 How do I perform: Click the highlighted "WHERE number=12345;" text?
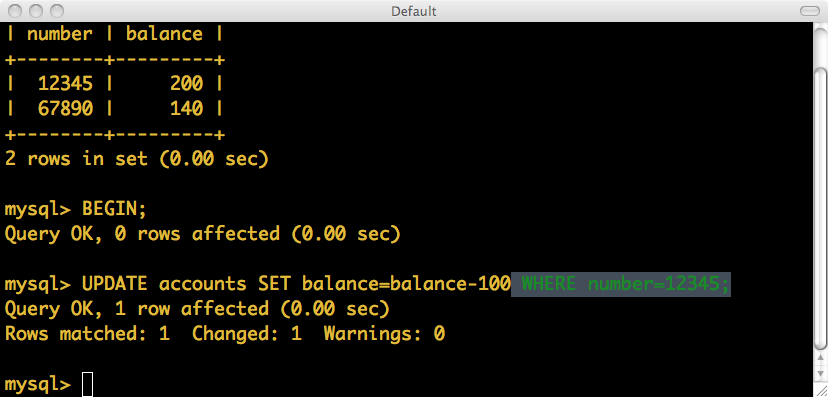[x=621, y=284]
